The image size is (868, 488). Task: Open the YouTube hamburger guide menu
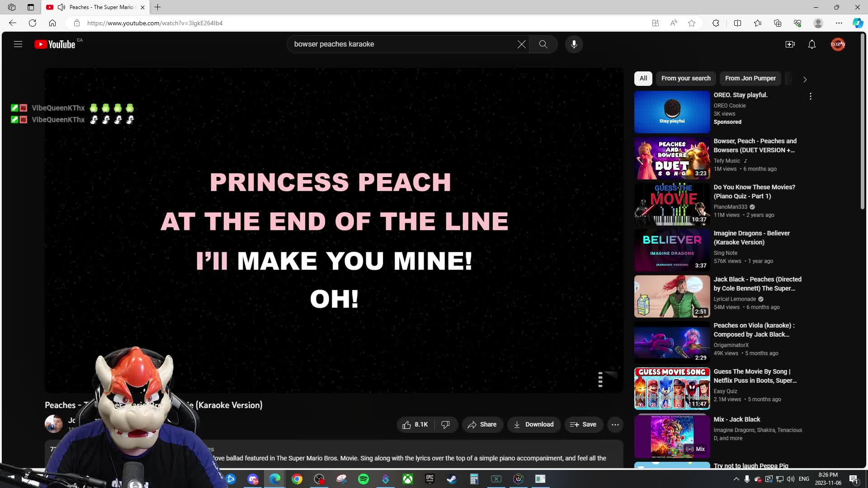point(18,44)
